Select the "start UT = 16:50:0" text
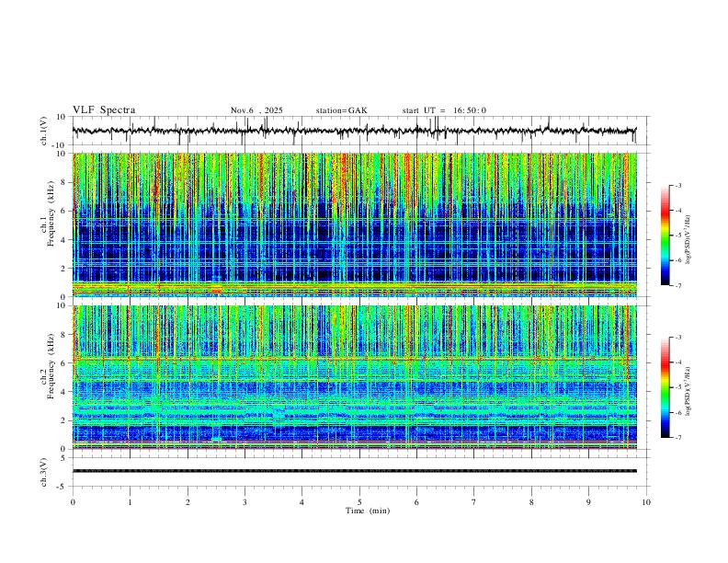Image resolution: width=728 pixels, height=563 pixels. tap(444, 110)
